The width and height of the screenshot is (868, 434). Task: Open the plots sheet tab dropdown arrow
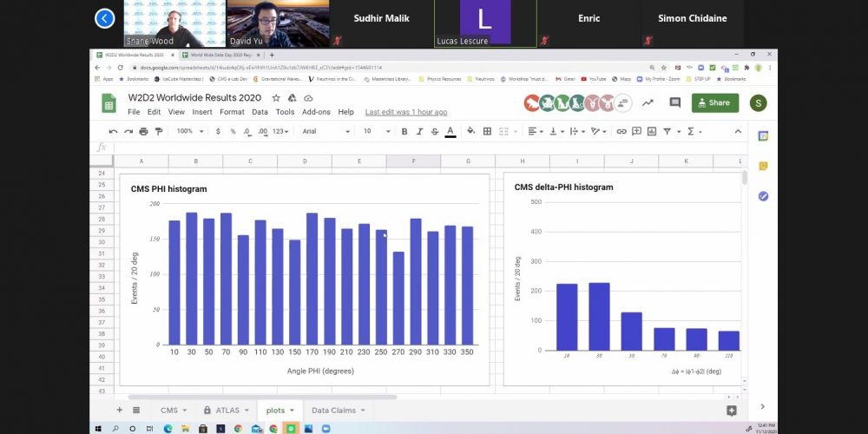[x=293, y=410]
